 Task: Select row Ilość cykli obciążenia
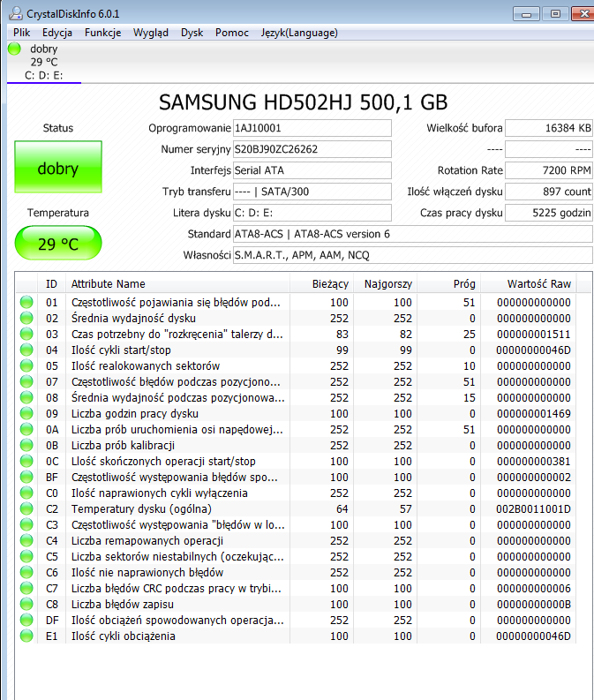click(x=296, y=636)
